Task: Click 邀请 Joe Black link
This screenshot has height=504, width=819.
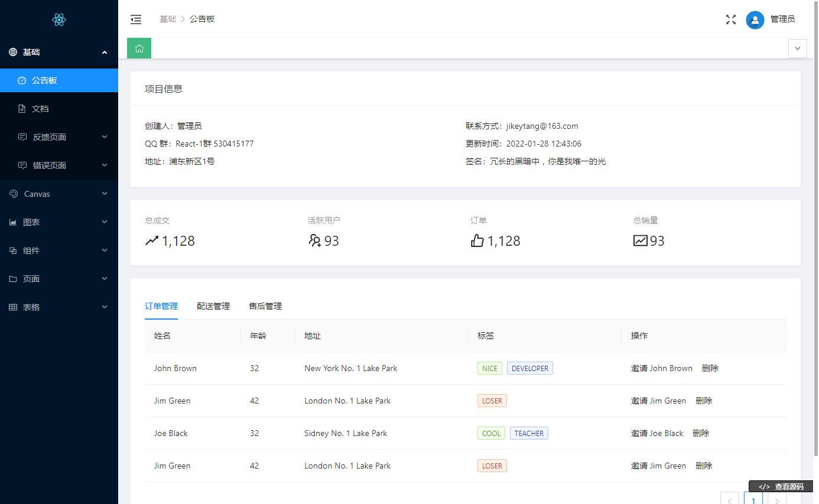Action: click(x=657, y=433)
